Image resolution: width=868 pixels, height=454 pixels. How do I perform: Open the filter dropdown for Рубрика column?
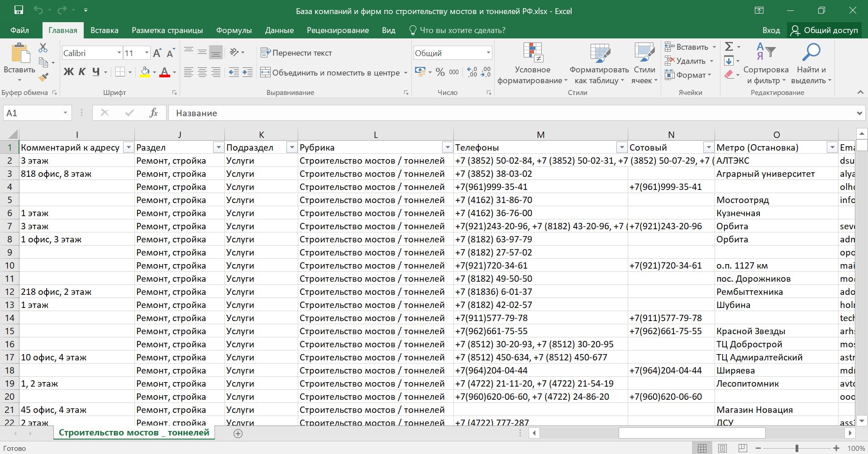tap(447, 147)
